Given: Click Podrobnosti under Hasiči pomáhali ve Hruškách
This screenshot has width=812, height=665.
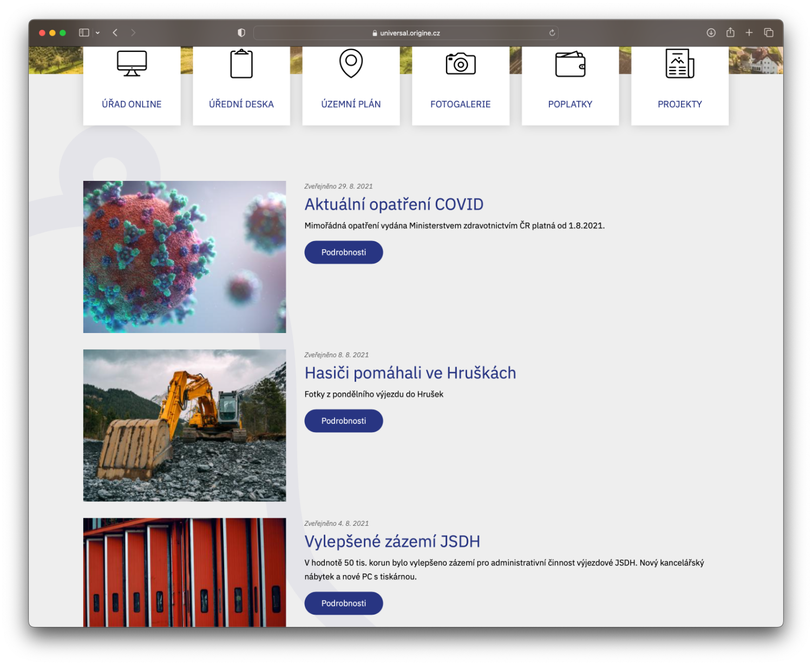Looking at the screenshot, I should tap(344, 421).
